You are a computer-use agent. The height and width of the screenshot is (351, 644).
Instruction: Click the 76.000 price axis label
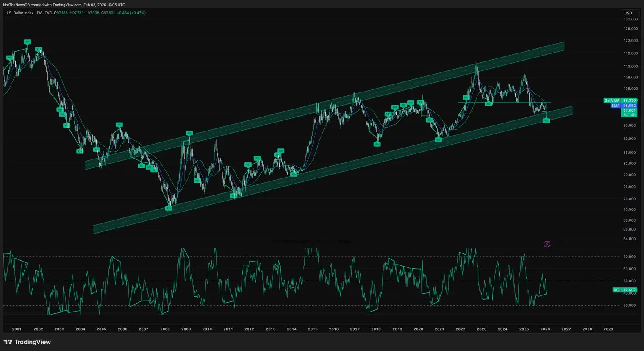[x=629, y=187]
